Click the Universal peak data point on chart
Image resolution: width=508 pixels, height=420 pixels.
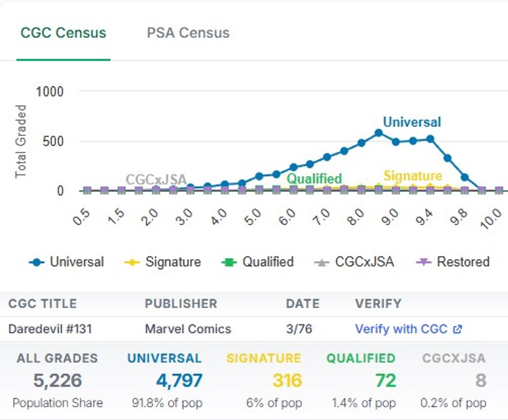(x=379, y=133)
